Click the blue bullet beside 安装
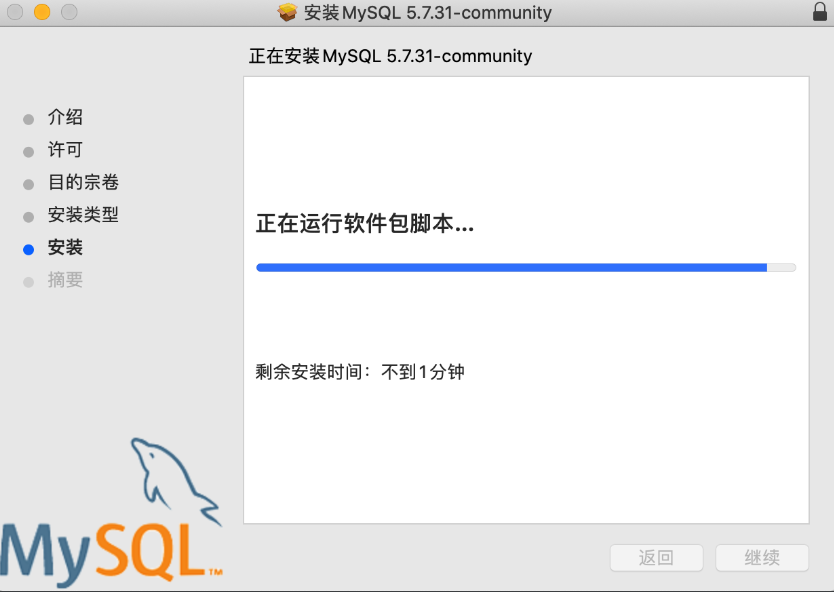Screen dimensions: 834x592 [x=29, y=249]
